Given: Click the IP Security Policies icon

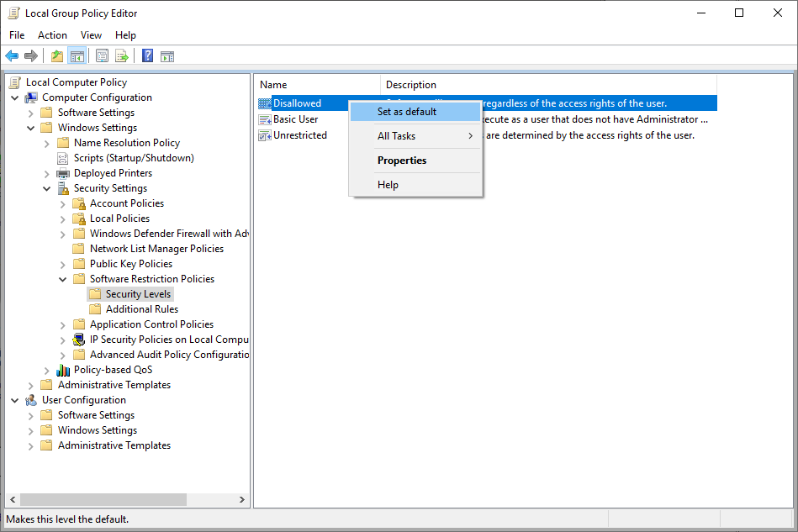Looking at the screenshot, I should coord(79,340).
